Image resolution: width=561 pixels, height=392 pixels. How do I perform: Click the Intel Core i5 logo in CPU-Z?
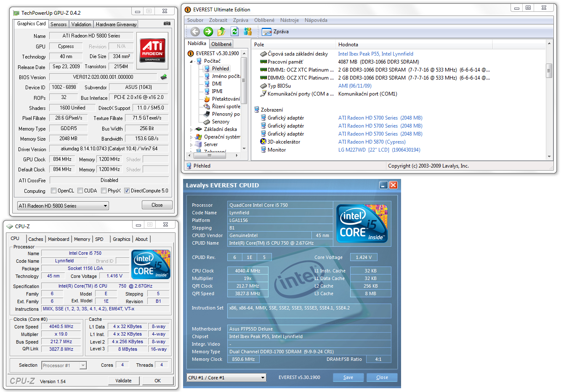tap(151, 264)
